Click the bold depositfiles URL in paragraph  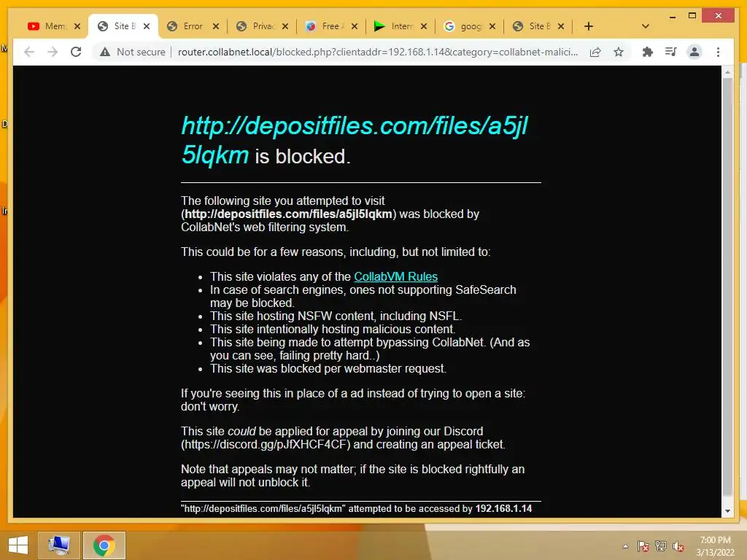tap(288, 214)
